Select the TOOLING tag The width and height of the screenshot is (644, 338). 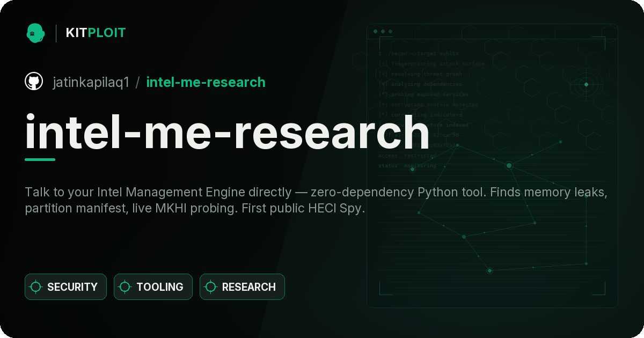[153, 287]
